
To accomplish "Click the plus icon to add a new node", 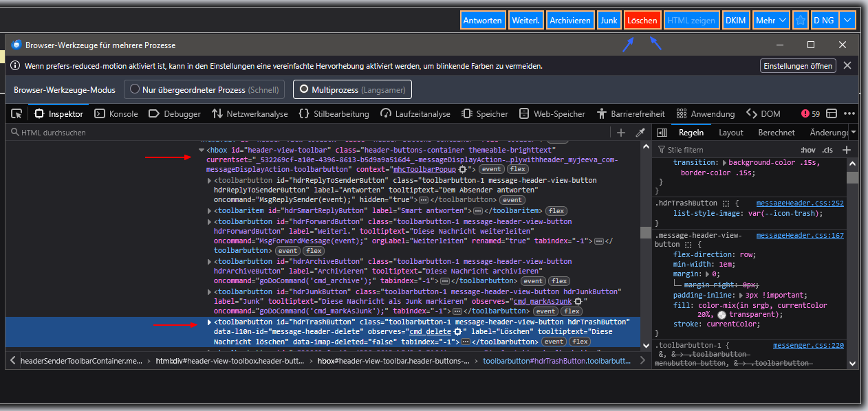I will tap(621, 133).
